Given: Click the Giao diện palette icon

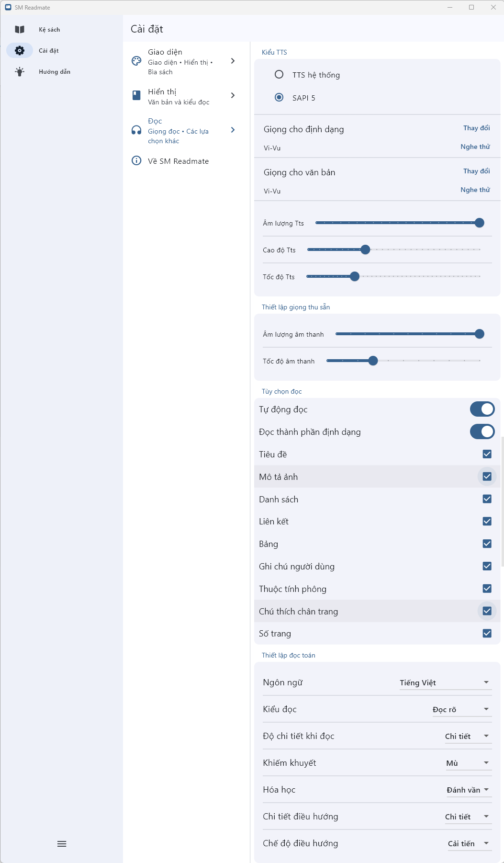Looking at the screenshot, I should 136,61.
